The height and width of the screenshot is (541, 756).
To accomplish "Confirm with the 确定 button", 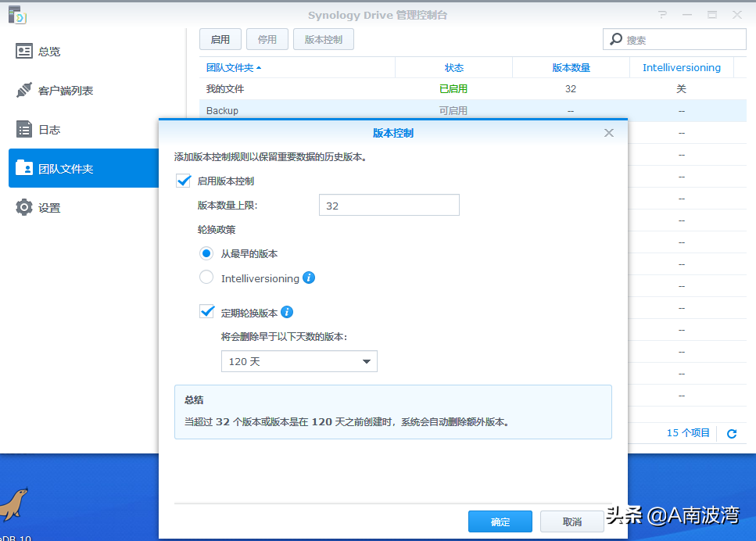I will [500, 521].
